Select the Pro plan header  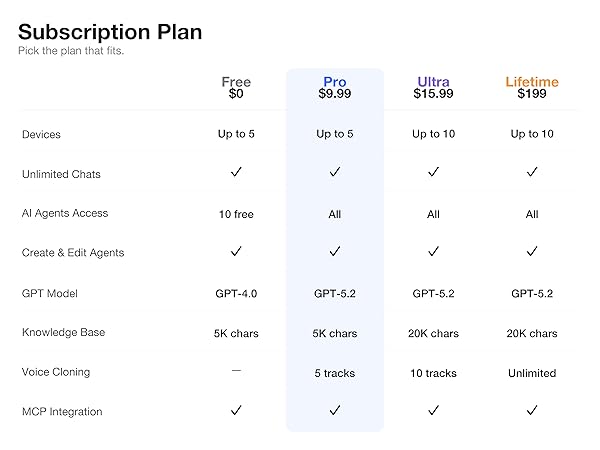(335, 82)
